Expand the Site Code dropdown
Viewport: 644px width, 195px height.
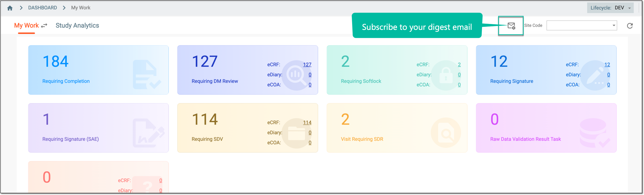click(614, 25)
